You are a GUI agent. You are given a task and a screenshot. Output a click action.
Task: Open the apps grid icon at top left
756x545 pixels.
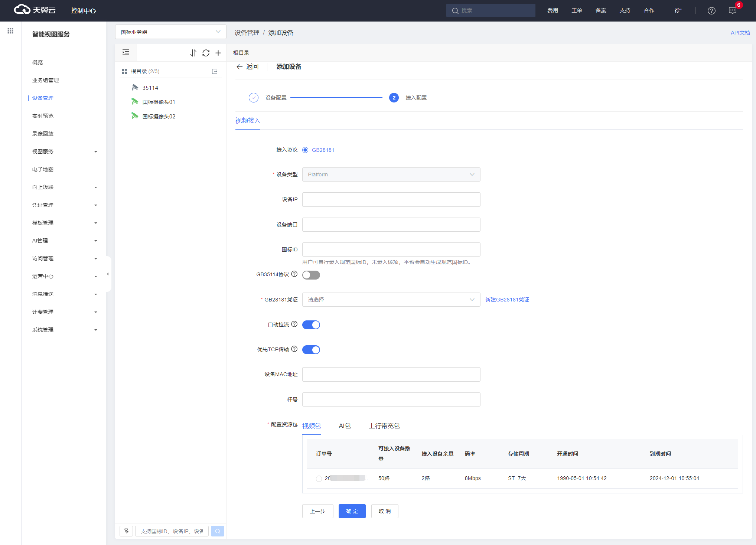10,31
